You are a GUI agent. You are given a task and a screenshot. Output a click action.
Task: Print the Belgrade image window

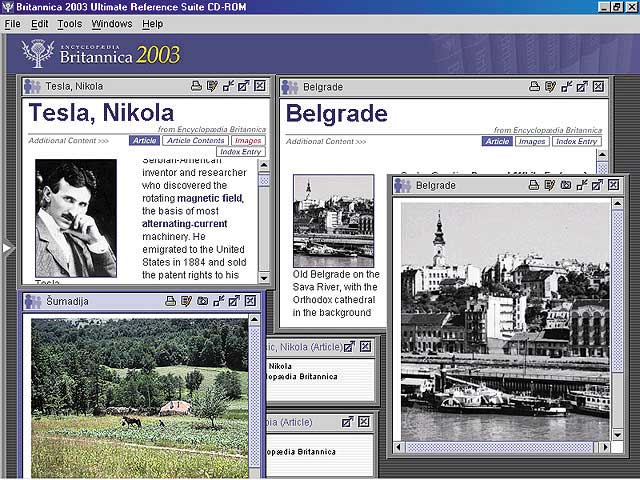534,185
